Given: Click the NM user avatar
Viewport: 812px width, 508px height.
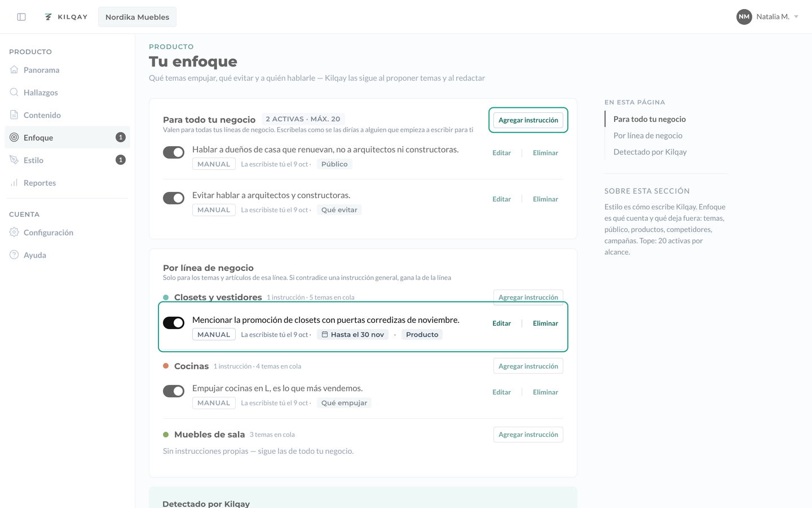Looking at the screenshot, I should pyautogui.click(x=744, y=17).
